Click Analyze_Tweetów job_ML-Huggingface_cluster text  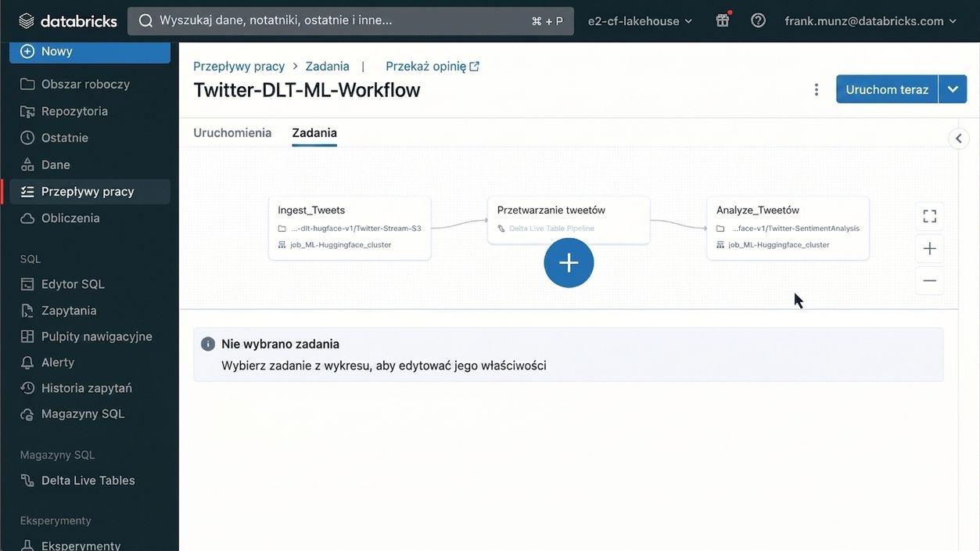pyautogui.click(x=778, y=245)
